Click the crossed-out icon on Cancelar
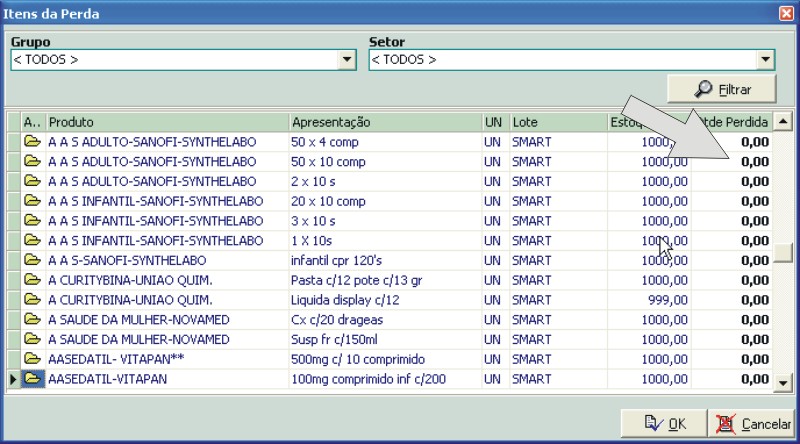The height and width of the screenshot is (444, 800). 726,424
